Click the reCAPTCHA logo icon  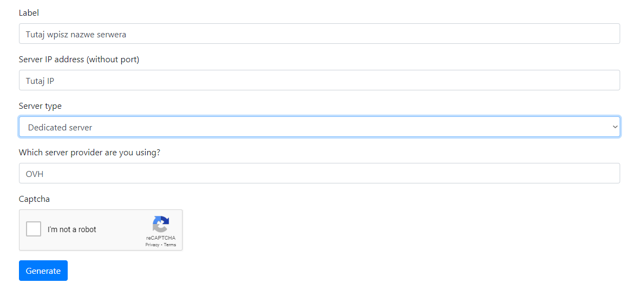pos(161,224)
